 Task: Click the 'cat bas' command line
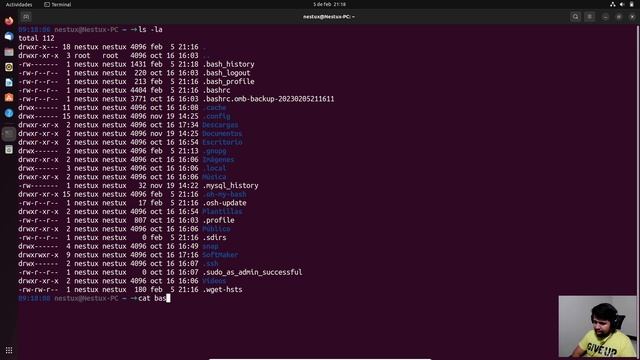click(x=152, y=298)
